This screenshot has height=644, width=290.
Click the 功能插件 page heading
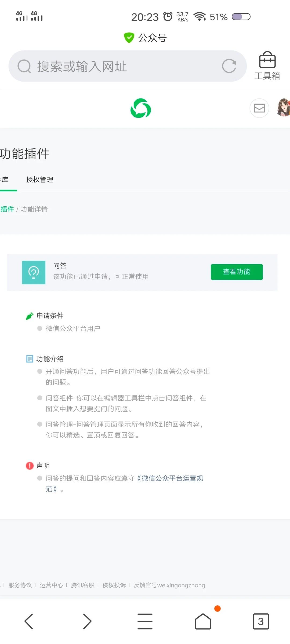coord(25,154)
